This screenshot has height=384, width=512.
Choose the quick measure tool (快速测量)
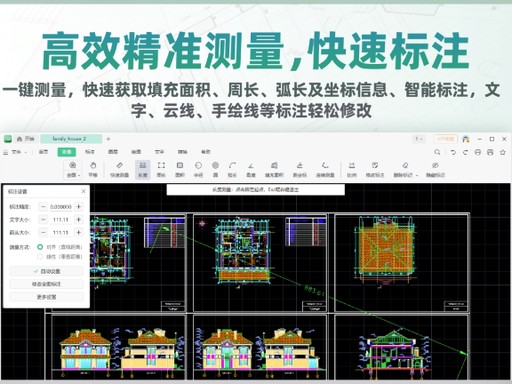(119, 169)
